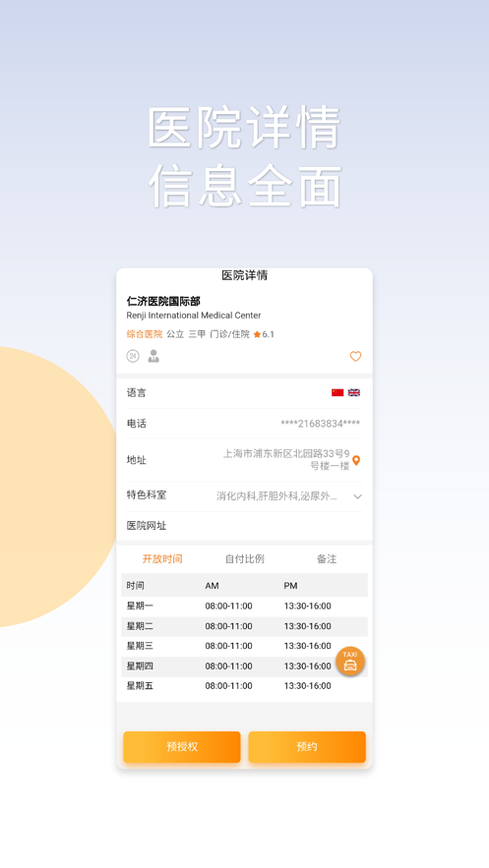Select the 星期二 schedule row
Viewport: 489px width, 868px height.
pos(244,626)
